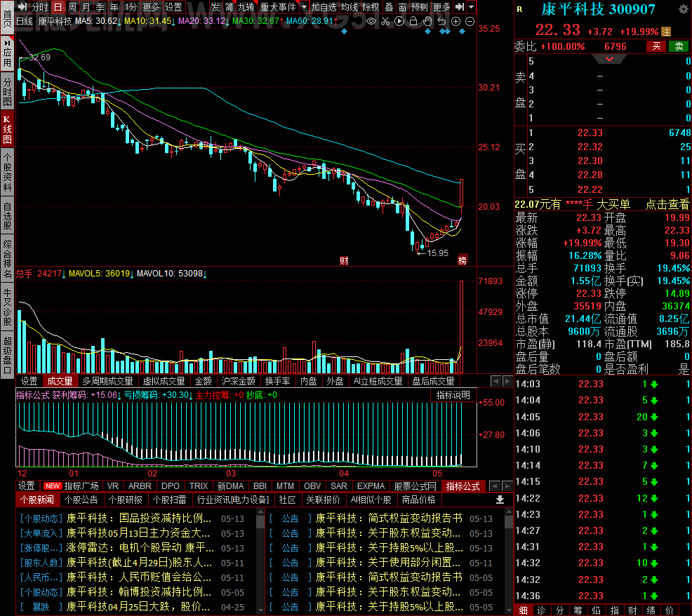Toggle the 窗 multi-window option
692x616 pixels.
point(402,7)
